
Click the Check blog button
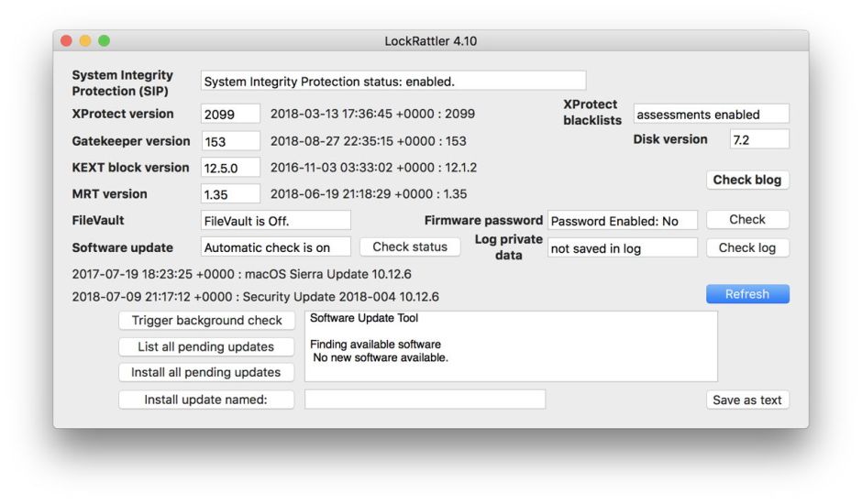click(x=746, y=180)
